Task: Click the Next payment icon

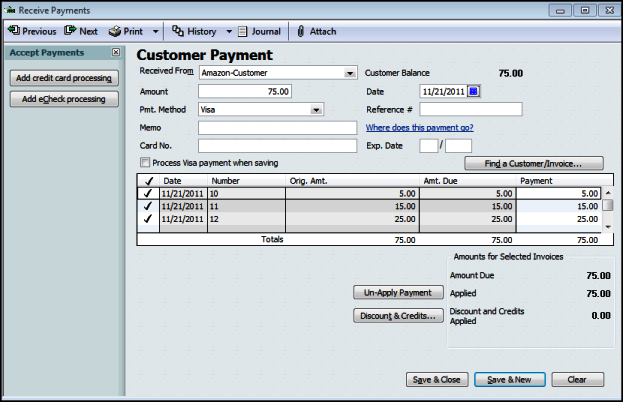Action: click(70, 31)
